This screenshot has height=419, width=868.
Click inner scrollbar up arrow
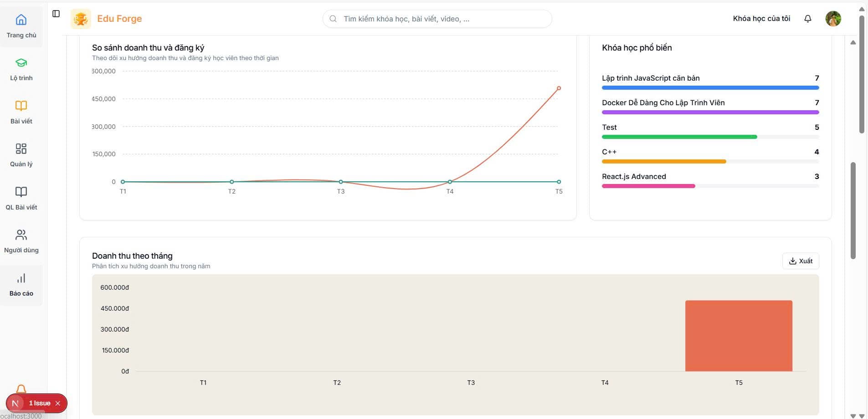[853, 42]
